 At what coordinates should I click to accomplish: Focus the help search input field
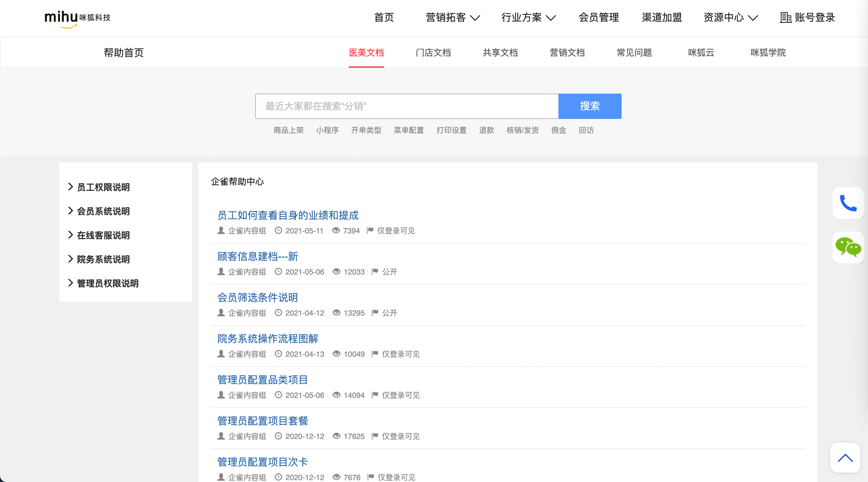click(x=407, y=106)
